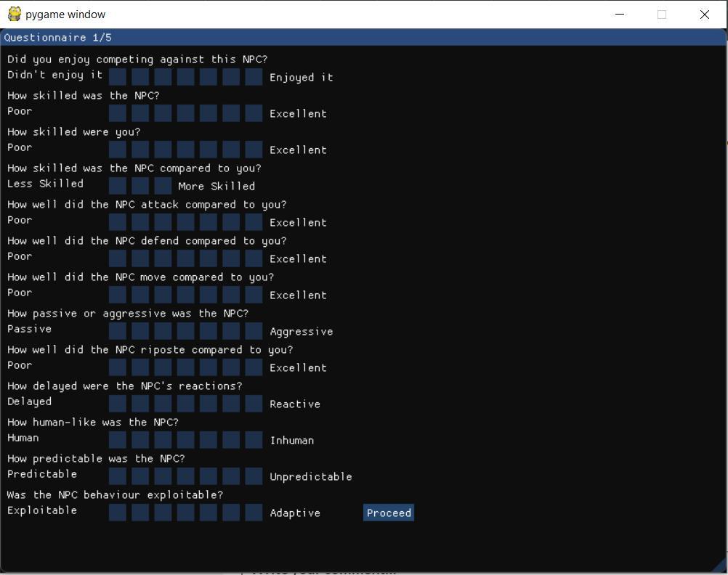This screenshot has width=728, height=575.
Task: Mark the NPC as Aggressive
Action: [x=254, y=330]
